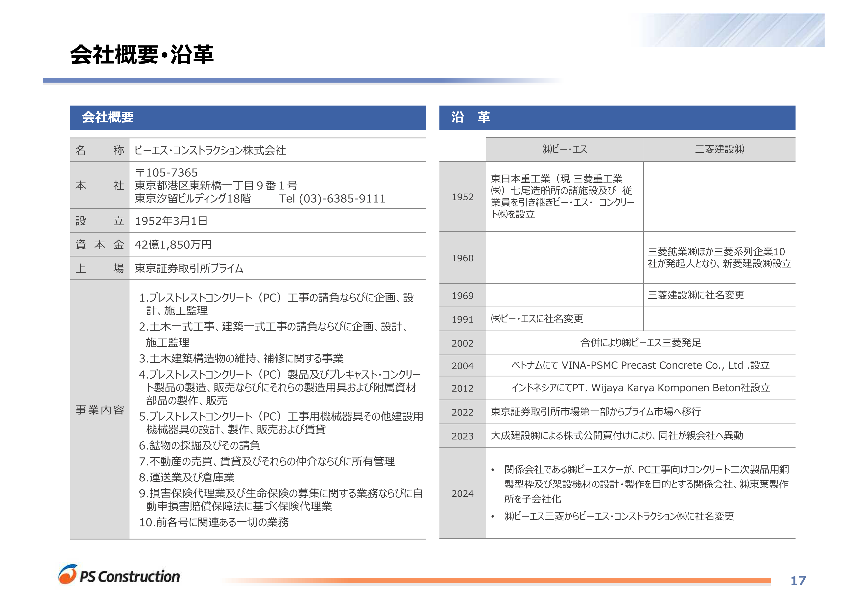Click item 5 工事用機械器具
The width and height of the screenshot is (868, 613).
click(x=281, y=423)
